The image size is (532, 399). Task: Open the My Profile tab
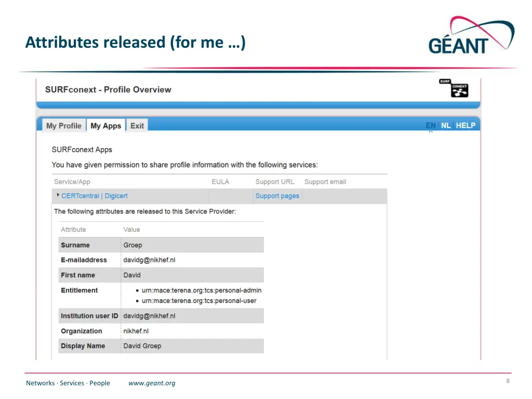(64, 126)
